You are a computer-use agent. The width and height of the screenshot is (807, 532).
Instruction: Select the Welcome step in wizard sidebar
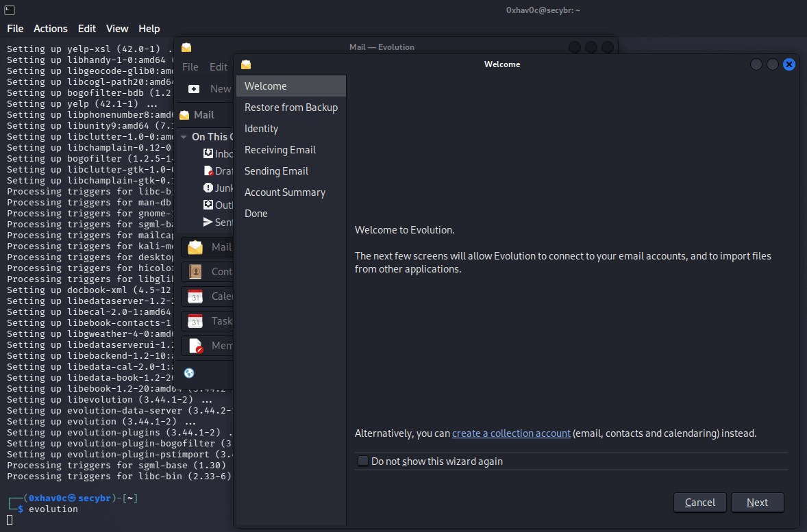point(290,86)
